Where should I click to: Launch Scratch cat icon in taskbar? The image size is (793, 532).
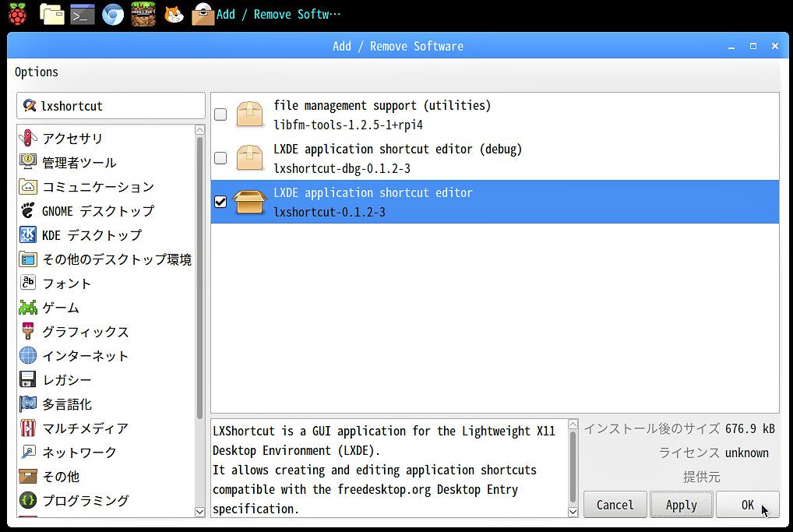point(174,14)
